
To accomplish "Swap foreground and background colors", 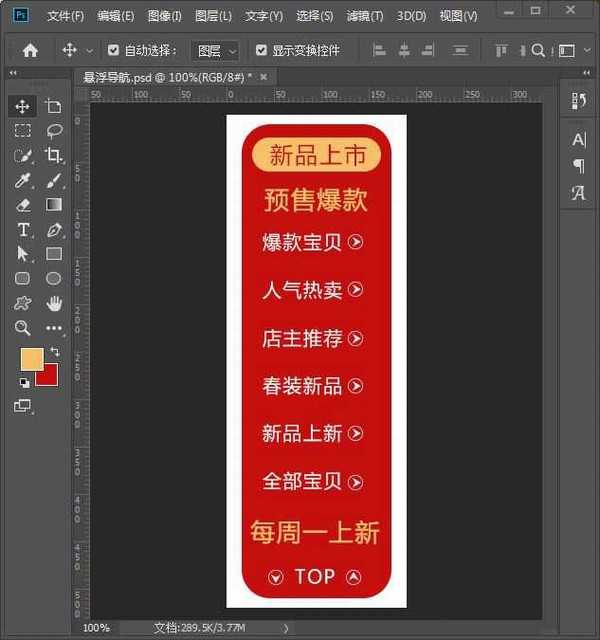I will 54,352.
